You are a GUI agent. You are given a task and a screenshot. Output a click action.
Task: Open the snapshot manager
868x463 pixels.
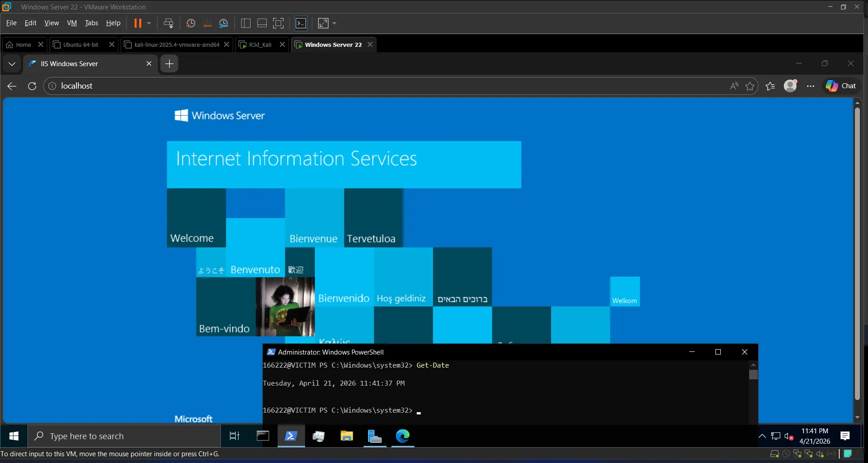pos(224,23)
